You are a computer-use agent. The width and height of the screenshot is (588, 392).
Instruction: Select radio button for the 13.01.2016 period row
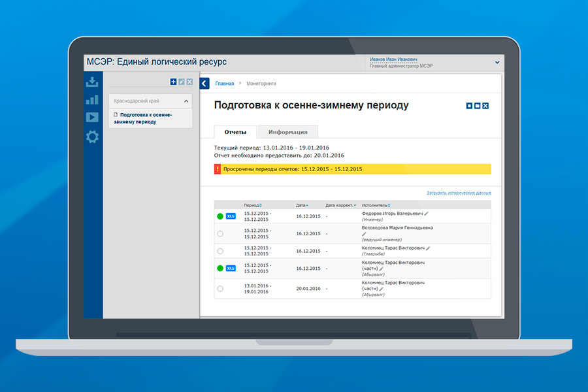pyautogui.click(x=220, y=288)
